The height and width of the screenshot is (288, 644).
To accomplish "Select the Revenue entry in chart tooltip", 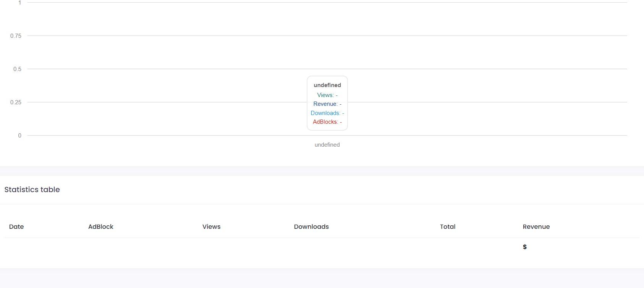I will point(327,104).
